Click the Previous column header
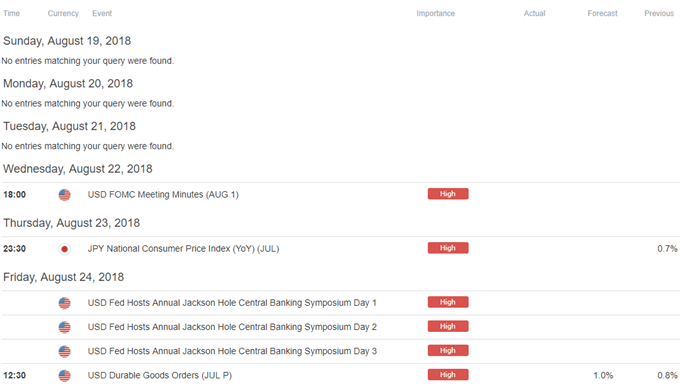This screenshot has height=389, width=680. click(x=659, y=13)
